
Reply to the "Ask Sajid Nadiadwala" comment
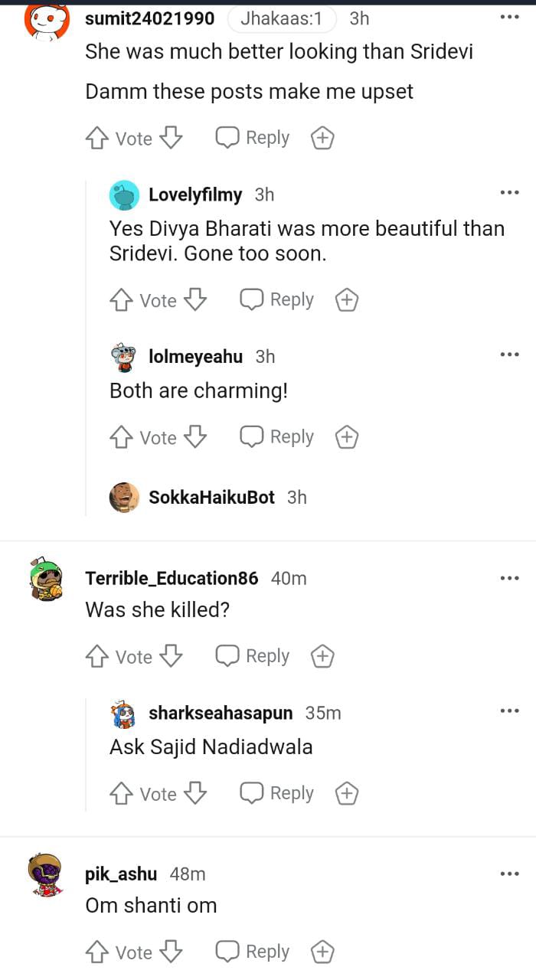pyautogui.click(x=277, y=793)
